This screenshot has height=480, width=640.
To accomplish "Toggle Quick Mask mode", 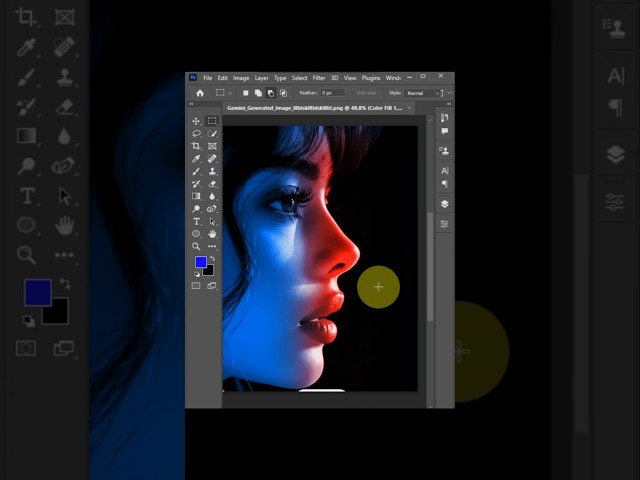I will (x=196, y=286).
